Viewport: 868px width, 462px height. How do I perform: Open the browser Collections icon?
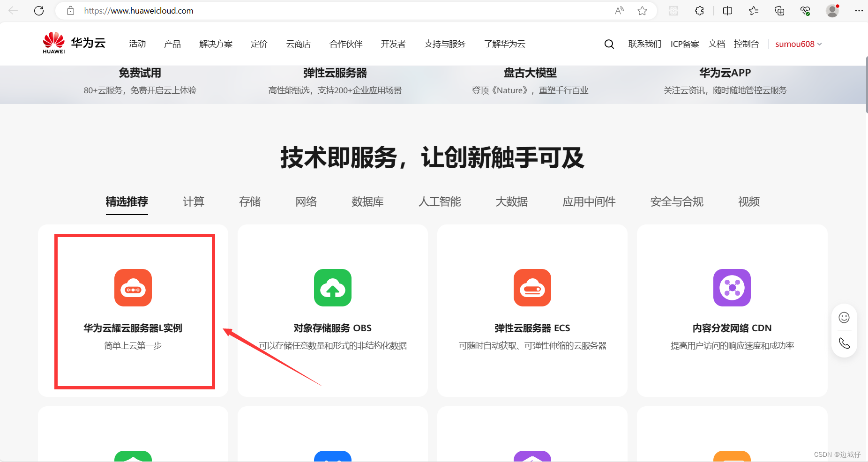pyautogui.click(x=779, y=10)
